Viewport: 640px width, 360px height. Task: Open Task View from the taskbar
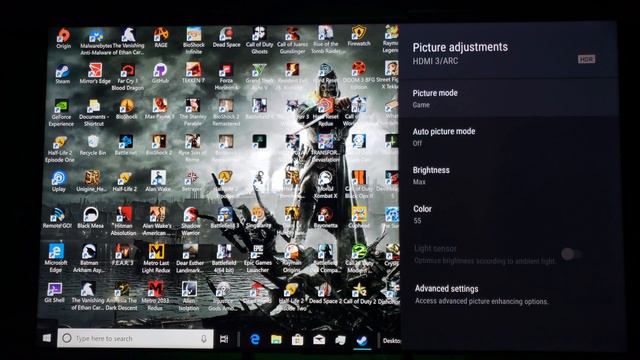[224, 339]
